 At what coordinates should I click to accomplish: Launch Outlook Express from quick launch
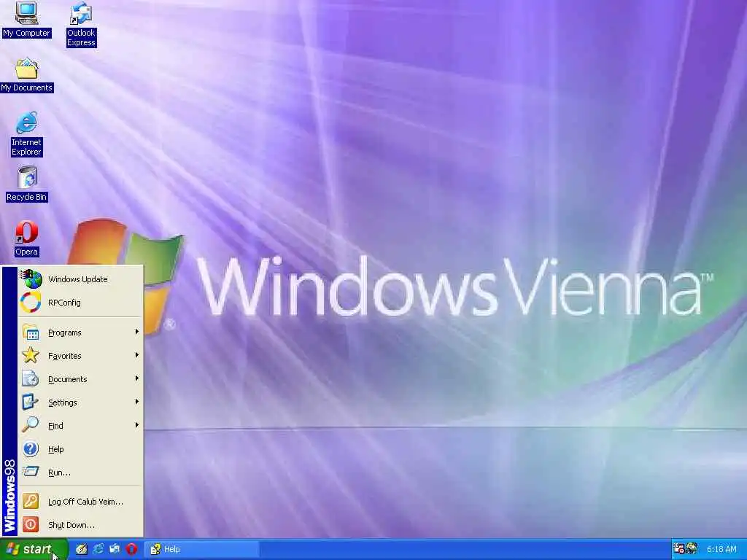point(115,549)
